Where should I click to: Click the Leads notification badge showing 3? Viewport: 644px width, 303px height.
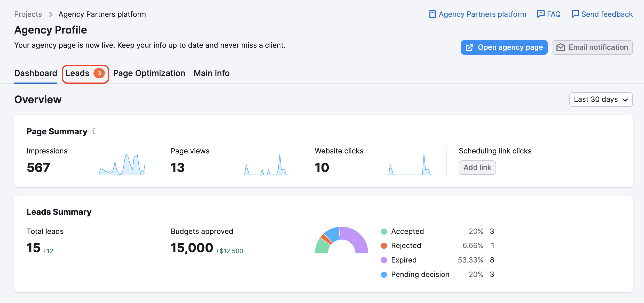click(99, 73)
